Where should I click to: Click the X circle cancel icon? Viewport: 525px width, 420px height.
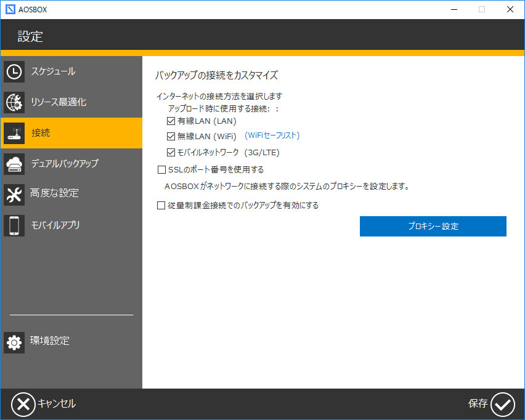pos(23,404)
